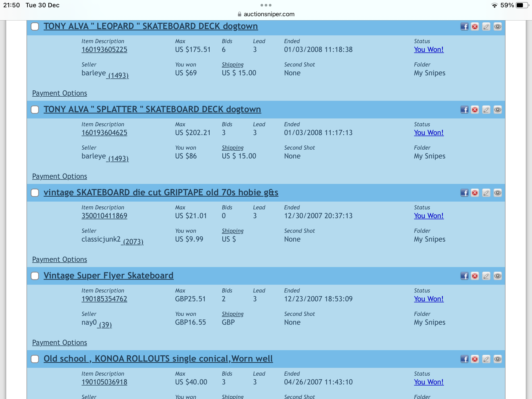Edit the Vintage Super Flyer snipe
532x399 pixels.
click(486, 276)
